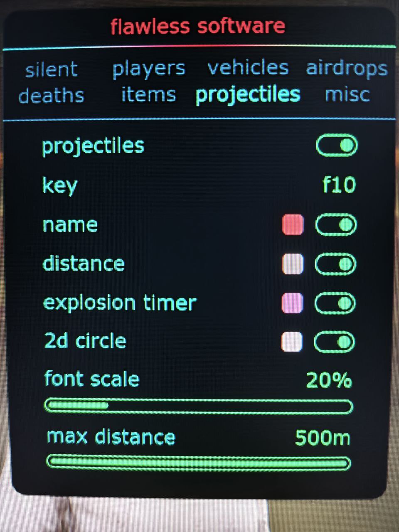
Task: Change the explosion timer pink color swatch
Action: (292, 303)
